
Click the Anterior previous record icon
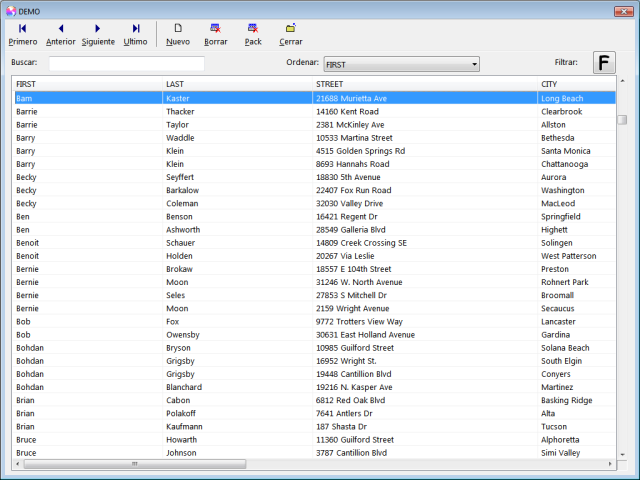click(x=60, y=34)
